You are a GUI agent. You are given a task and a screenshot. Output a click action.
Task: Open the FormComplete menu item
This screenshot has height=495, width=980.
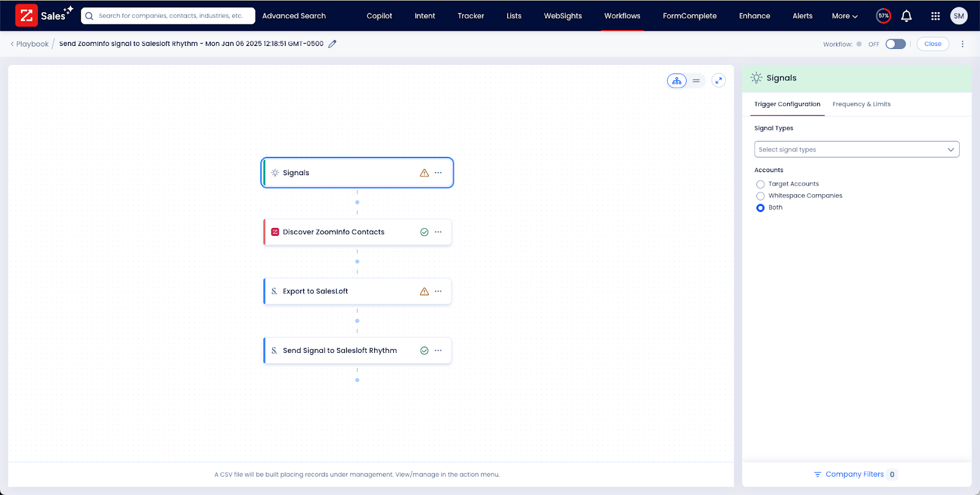[x=690, y=16]
